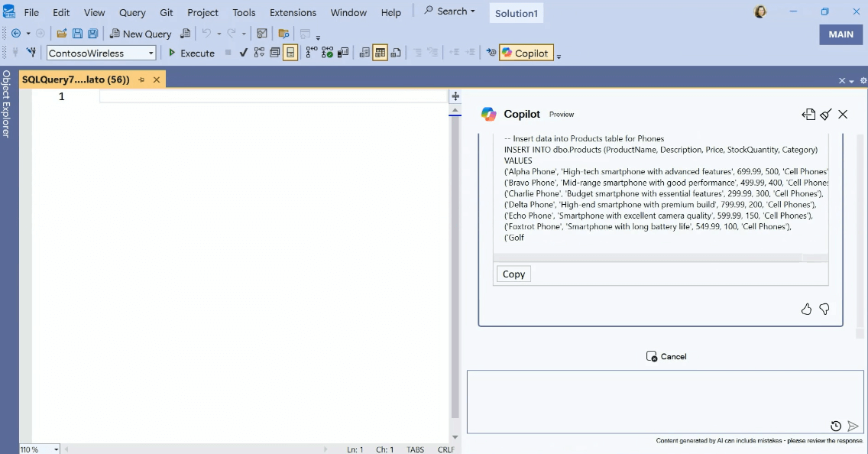Copy the generated SQL code
The height and width of the screenshot is (454, 868).
pos(513,274)
